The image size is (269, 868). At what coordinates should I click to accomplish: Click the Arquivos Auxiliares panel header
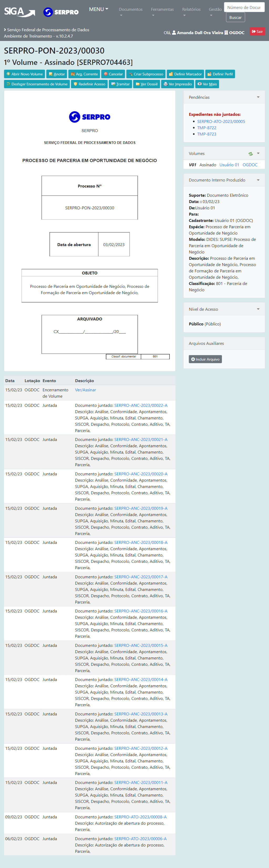pyautogui.click(x=224, y=343)
